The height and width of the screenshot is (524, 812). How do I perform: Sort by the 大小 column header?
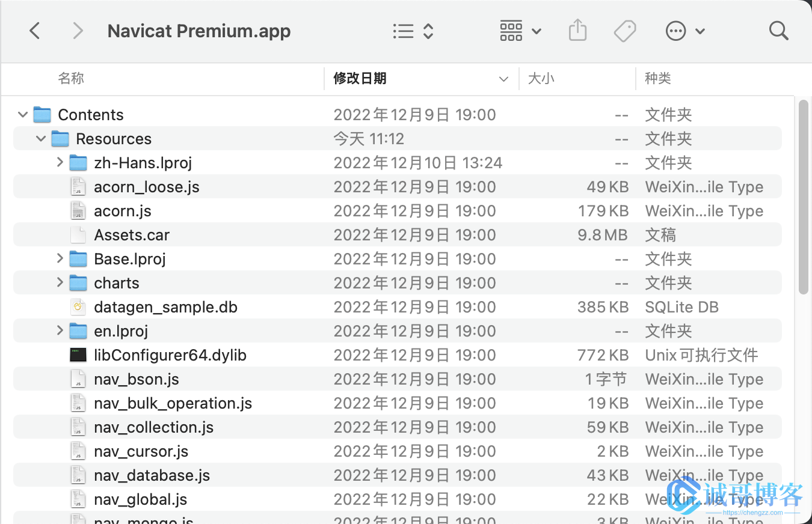(541, 78)
